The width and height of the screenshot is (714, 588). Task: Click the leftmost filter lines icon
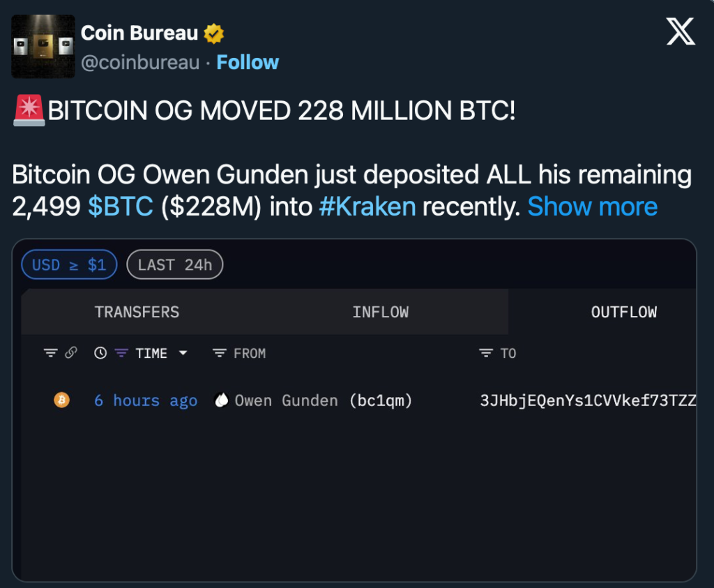[50, 353]
